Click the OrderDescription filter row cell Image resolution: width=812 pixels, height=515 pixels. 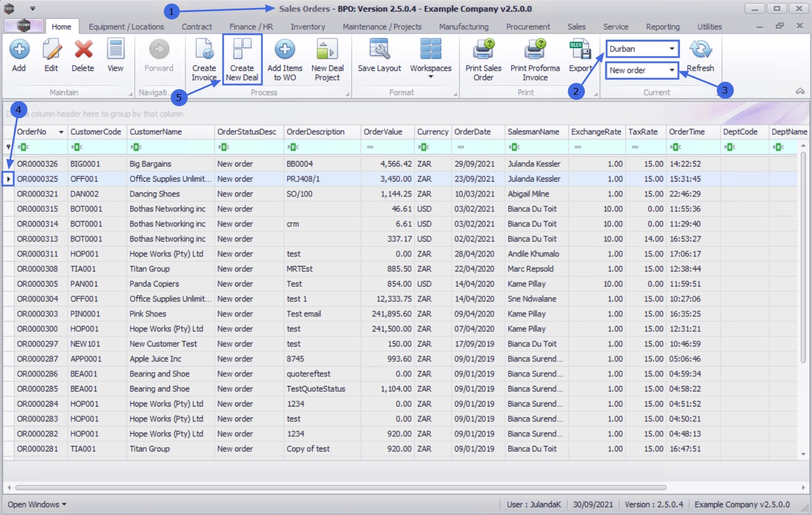322,147
